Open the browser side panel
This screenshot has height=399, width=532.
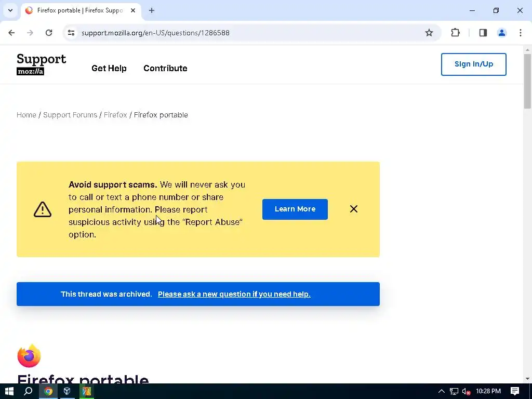point(483,33)
